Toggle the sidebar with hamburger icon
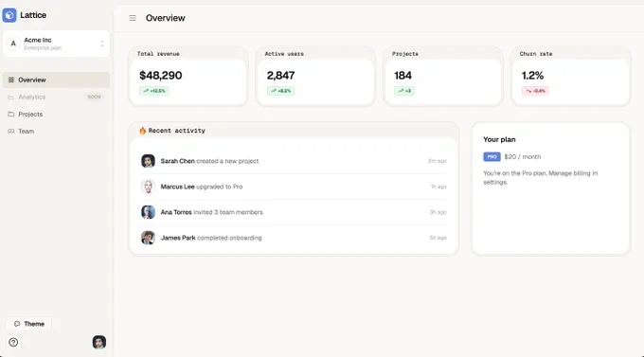Viewport: 644px width, 357px height. coord(133,18)
